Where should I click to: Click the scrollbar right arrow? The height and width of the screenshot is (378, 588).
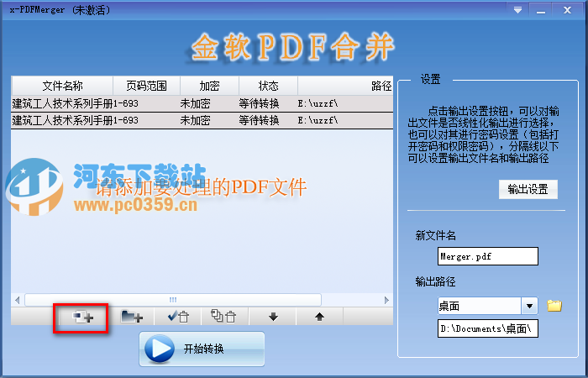point(386,300)
